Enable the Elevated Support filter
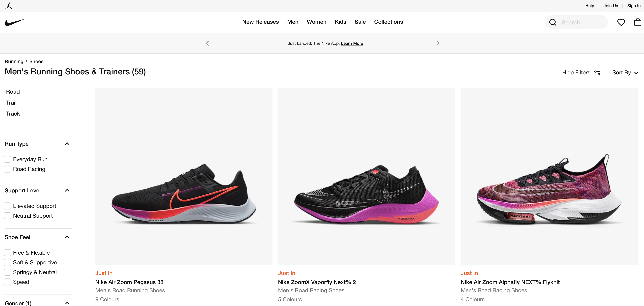644x306 pixels. click(x=7, y=206)
